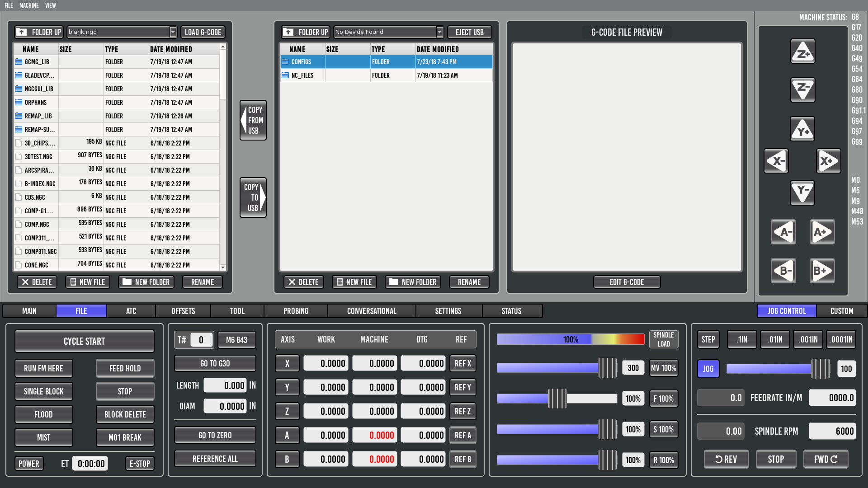868x488 pixels.
Task: Create new file in local browser
Action: point(88,282)
